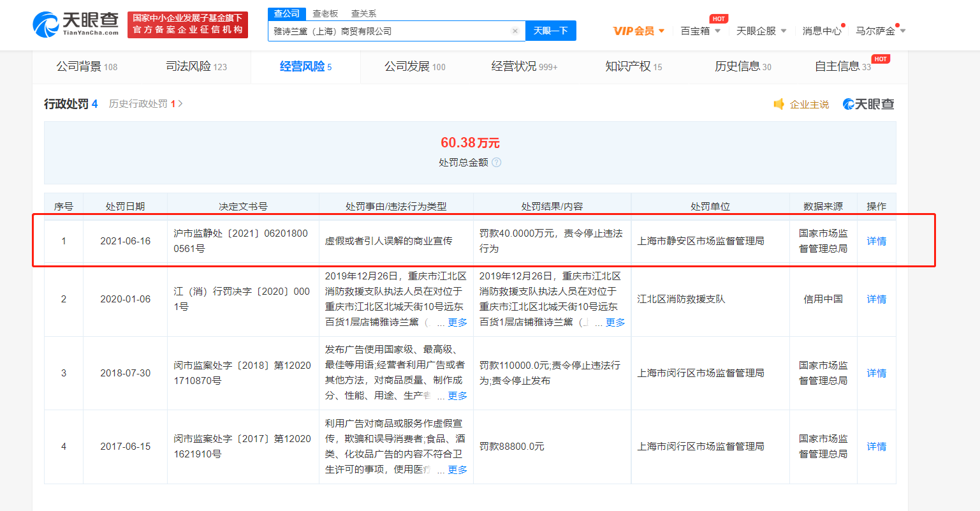Image resolution: width=980 pixels, height=511 pixels.
Task: Click the 国家中小企业发展子基金 red badge
Action: point(187,24)
